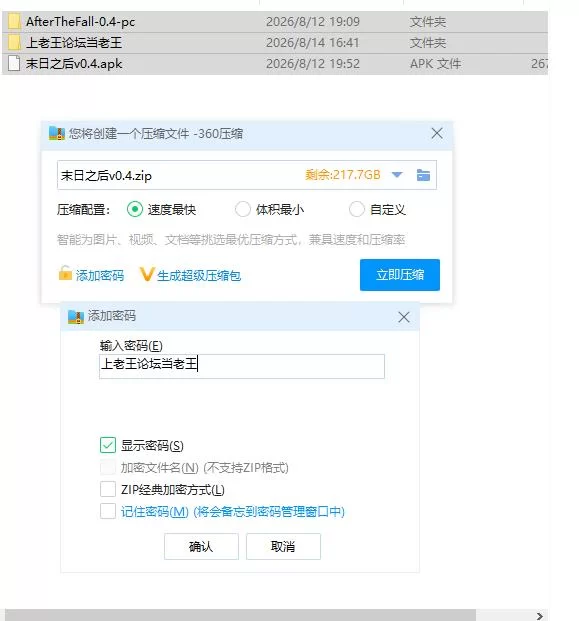Click the 输入密码 password input field
The width and height of the screenshot is (579, 621).
[242, 366]
